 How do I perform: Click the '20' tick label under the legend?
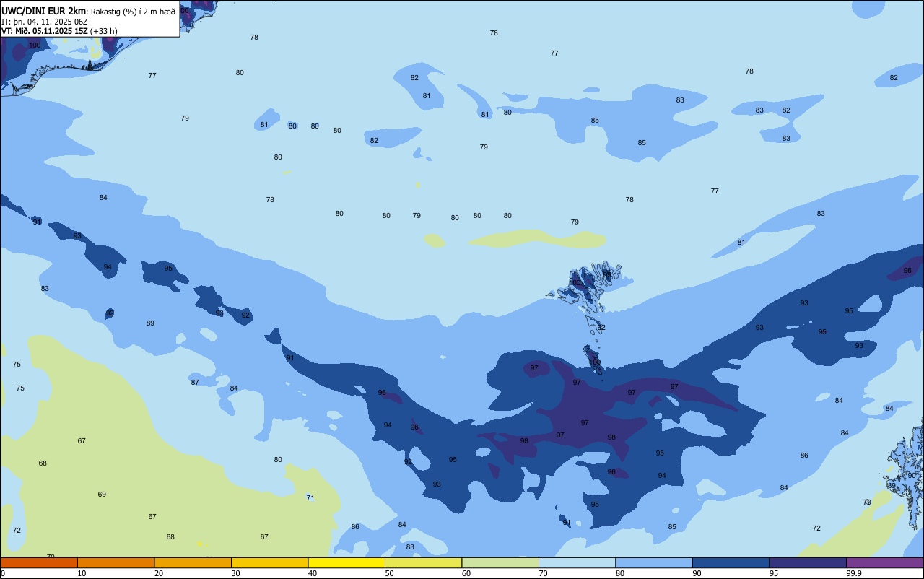[159, 573]
